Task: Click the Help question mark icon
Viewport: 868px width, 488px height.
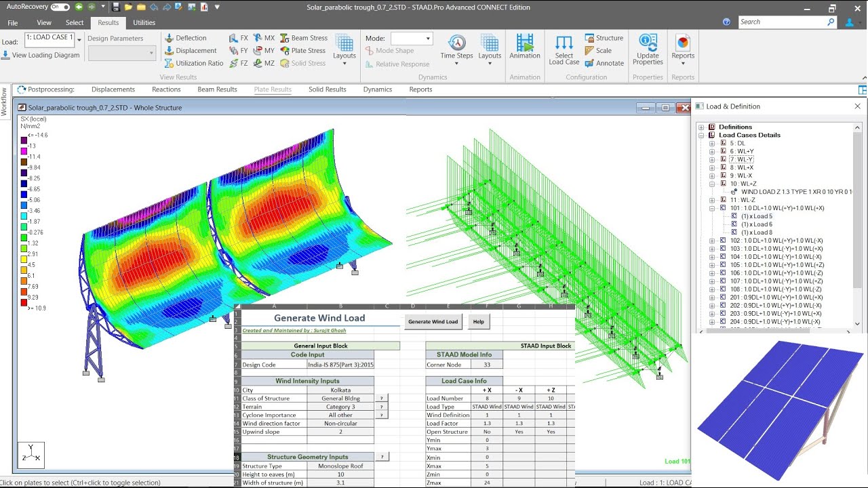Action: point(726,22)
